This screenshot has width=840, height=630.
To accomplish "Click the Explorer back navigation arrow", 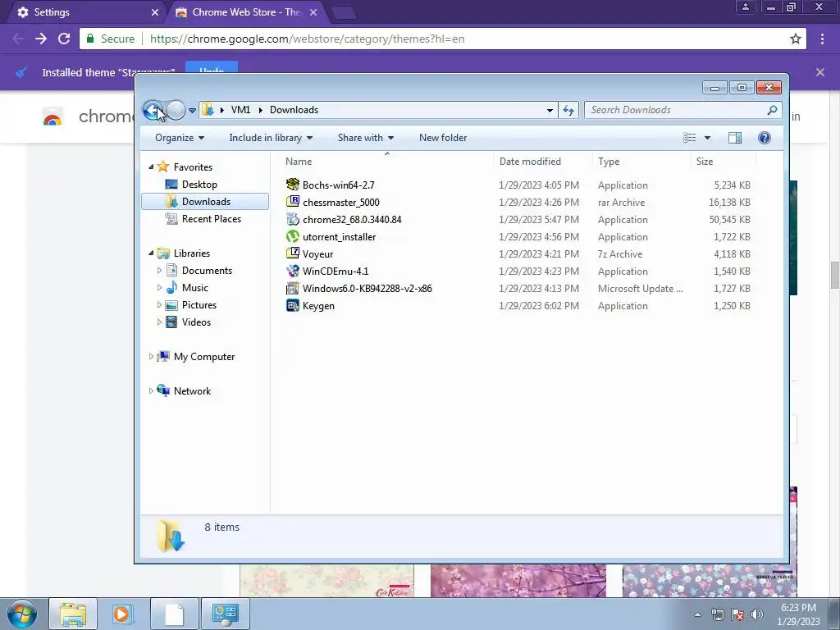I will click(153, 111).
